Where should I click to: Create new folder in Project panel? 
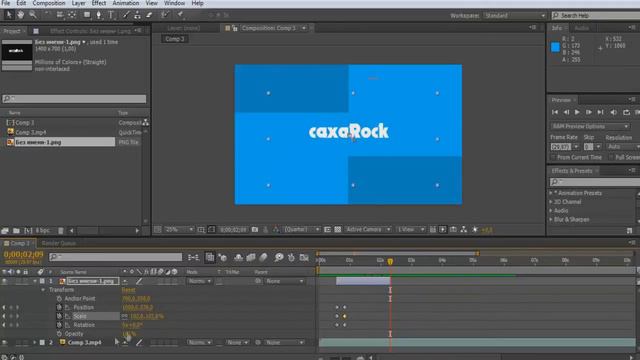[16, 231]
